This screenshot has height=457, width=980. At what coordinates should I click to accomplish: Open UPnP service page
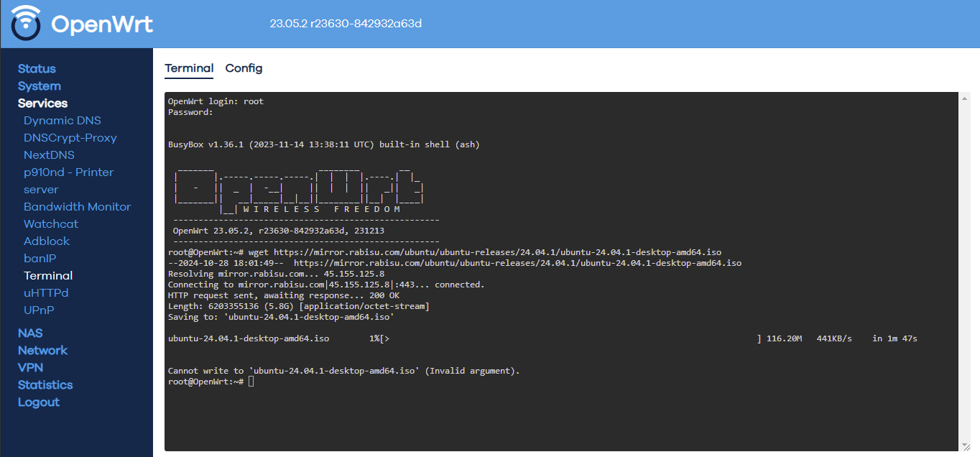click(39, 310)
